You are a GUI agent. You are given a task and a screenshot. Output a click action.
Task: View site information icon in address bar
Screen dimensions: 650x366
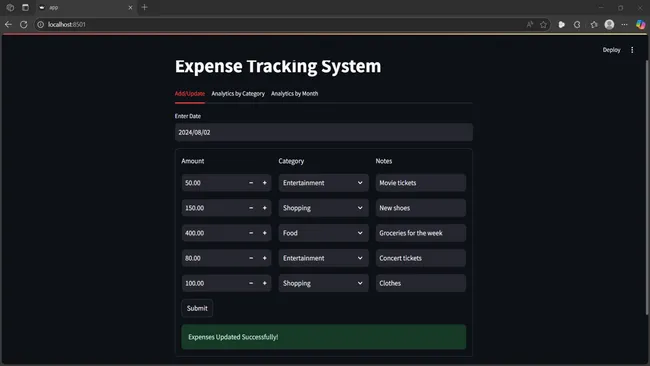(41, 24)
